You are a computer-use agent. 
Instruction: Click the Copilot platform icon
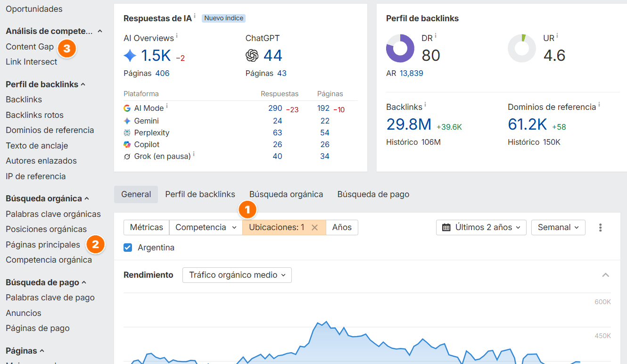coord(127,144)
